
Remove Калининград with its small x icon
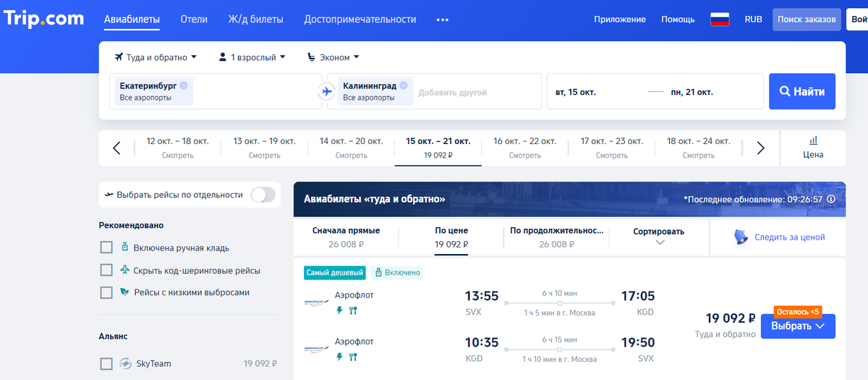click(x=404, y=85)
